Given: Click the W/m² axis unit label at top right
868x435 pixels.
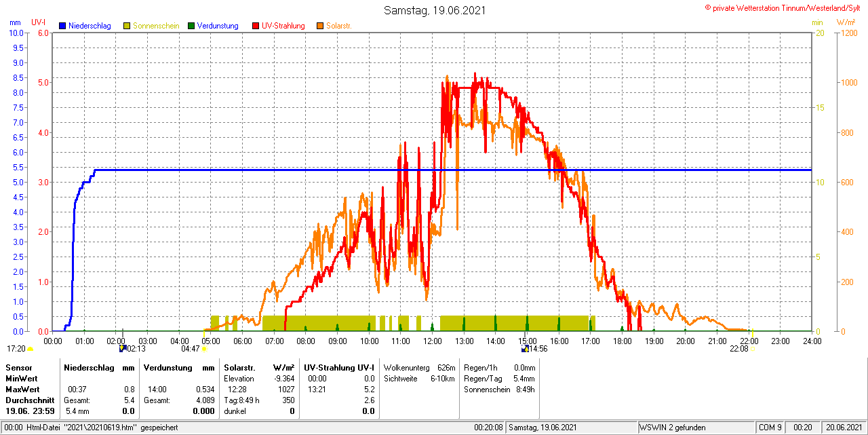Looking at the screenshot, I should (x=846, y=22).
